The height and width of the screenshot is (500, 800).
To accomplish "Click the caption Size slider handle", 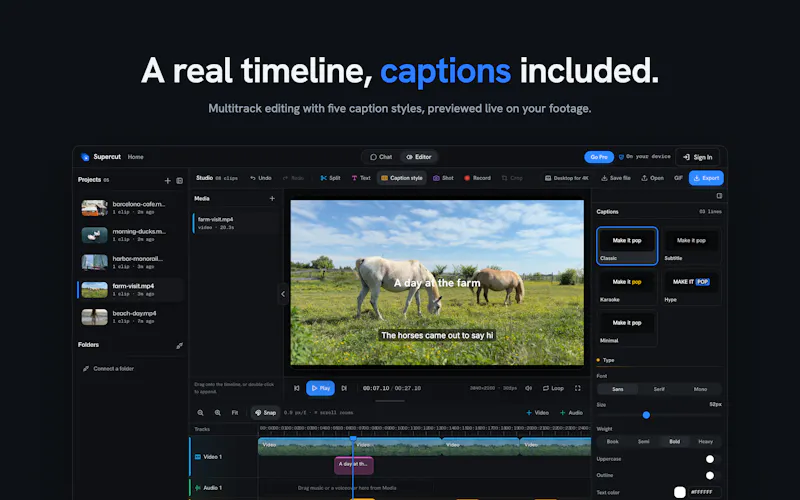I will tap(646, 415).
